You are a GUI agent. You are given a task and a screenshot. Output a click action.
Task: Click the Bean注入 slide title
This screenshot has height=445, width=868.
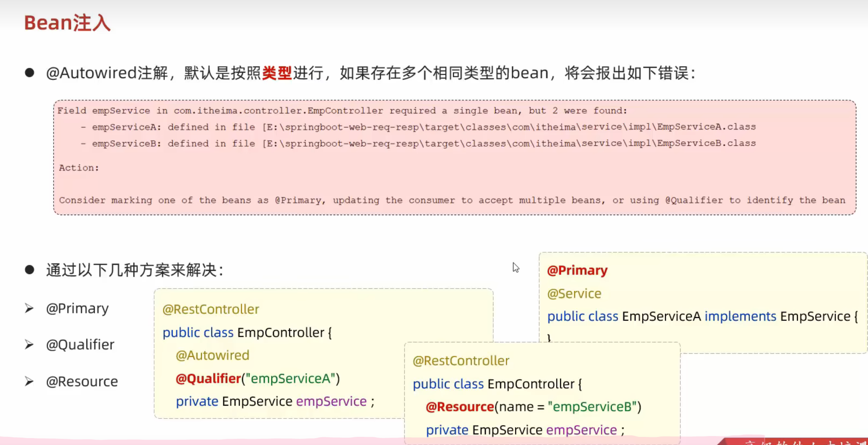[x=67, y=23]
